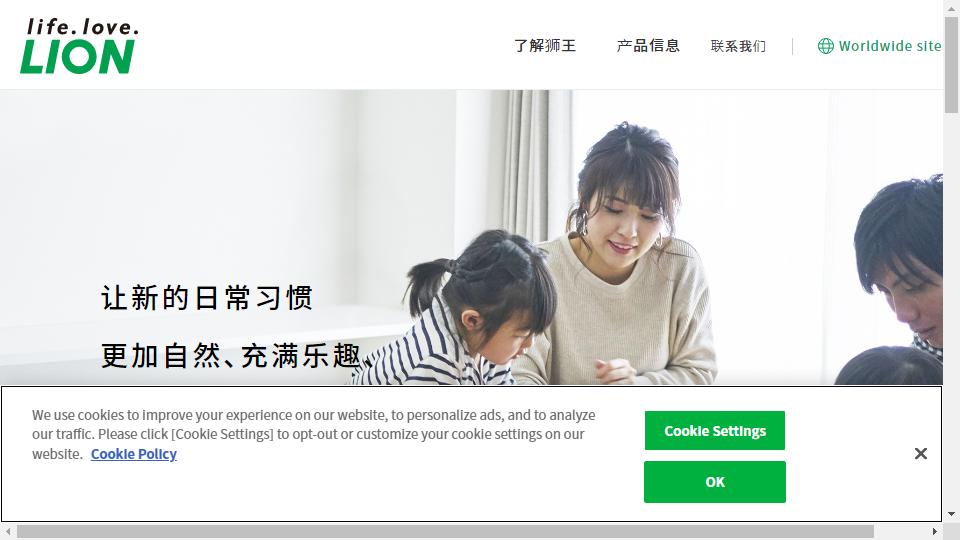The image size is (960, 540).
Task: Click the horizontal scrollbar track right of thumb
Action: [901, 531]
